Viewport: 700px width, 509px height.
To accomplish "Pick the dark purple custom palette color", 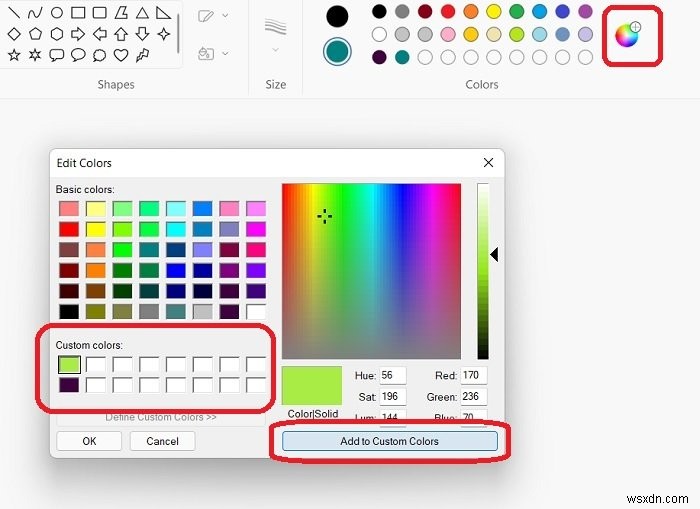I will 379,57.
